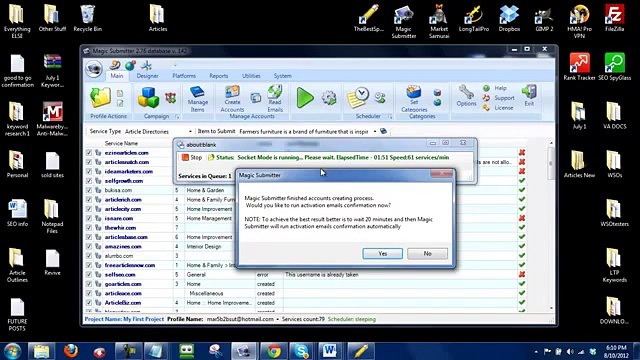This screenshot has height=360, width=640.
Task: Open the Main ribbon tab
Action: point(116,76)
